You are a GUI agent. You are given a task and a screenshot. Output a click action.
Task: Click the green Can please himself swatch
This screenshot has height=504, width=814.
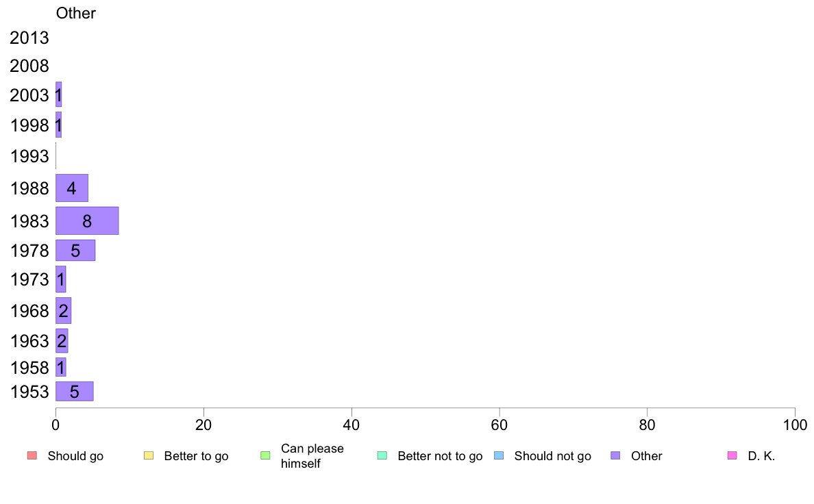(x=265, y=456)
